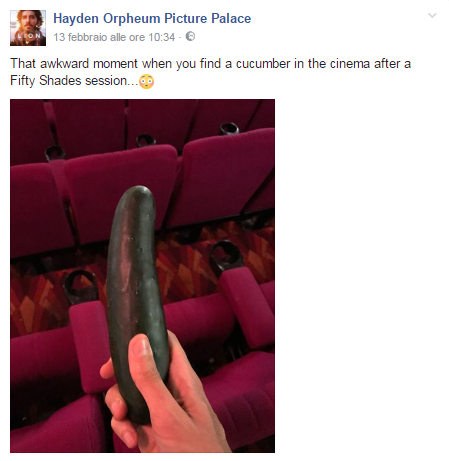Open the posted cinema seats photo
Viewport: 449px width, 461px height.
tap(142, 276)
